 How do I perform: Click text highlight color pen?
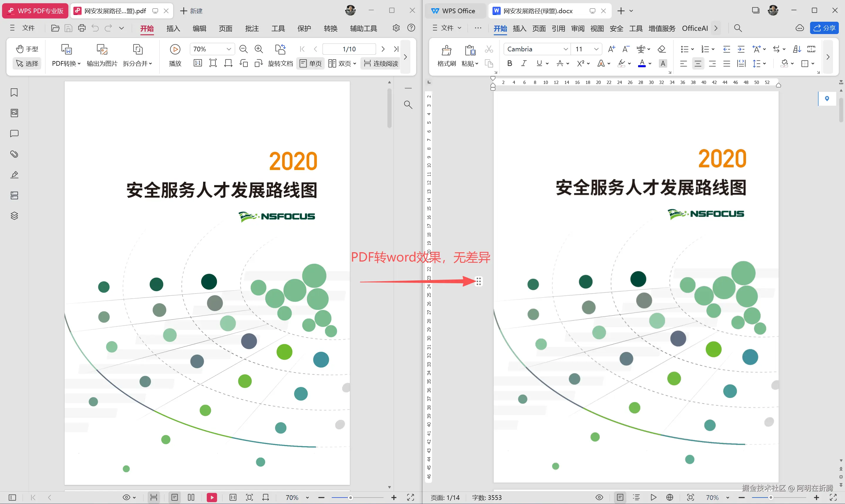621,63
